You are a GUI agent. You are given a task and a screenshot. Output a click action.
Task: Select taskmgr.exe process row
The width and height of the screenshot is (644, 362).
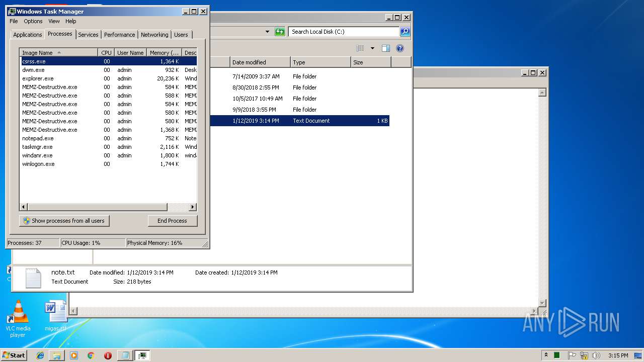point(108,147)
